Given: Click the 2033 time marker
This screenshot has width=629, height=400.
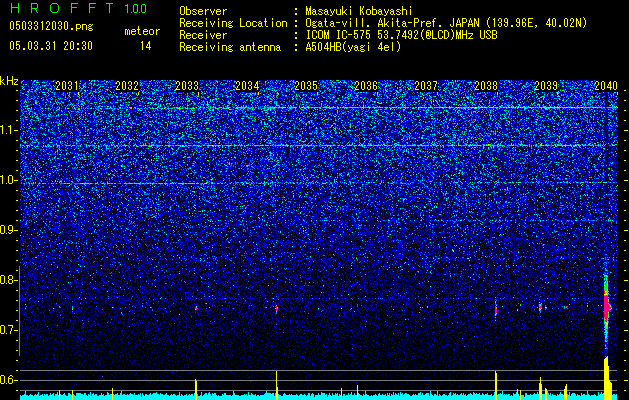Looking at the screenshot, I should pos(187,86).
